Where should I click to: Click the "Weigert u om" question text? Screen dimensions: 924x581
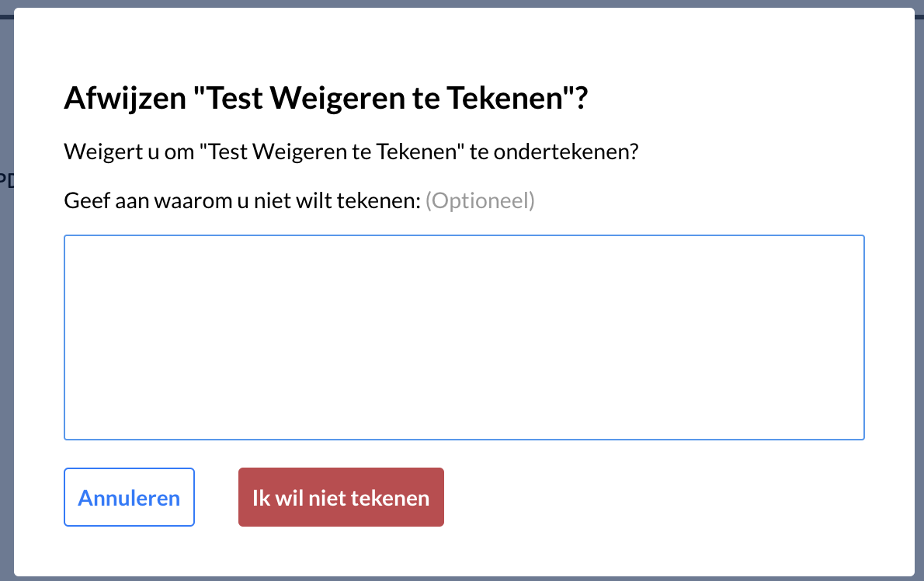351,151
